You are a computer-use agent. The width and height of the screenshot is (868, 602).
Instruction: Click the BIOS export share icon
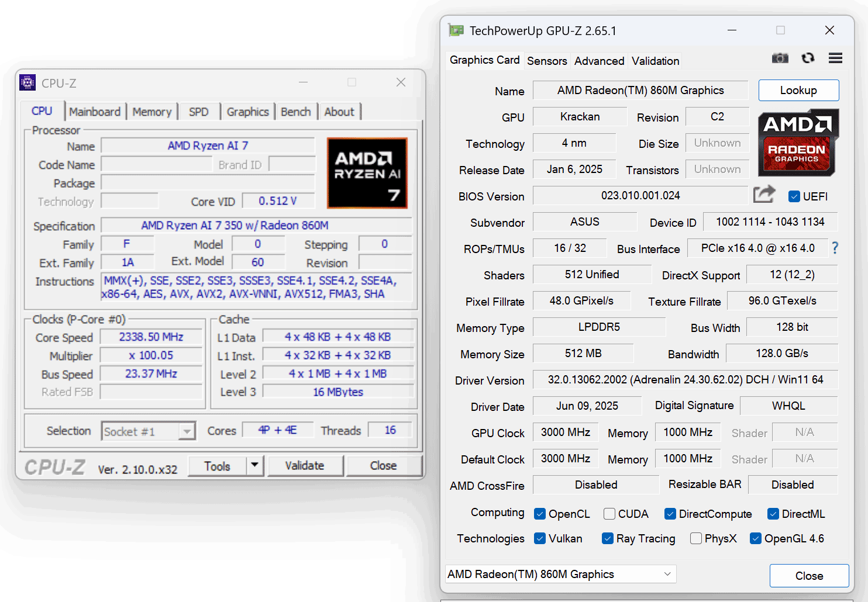click(764, 194)
